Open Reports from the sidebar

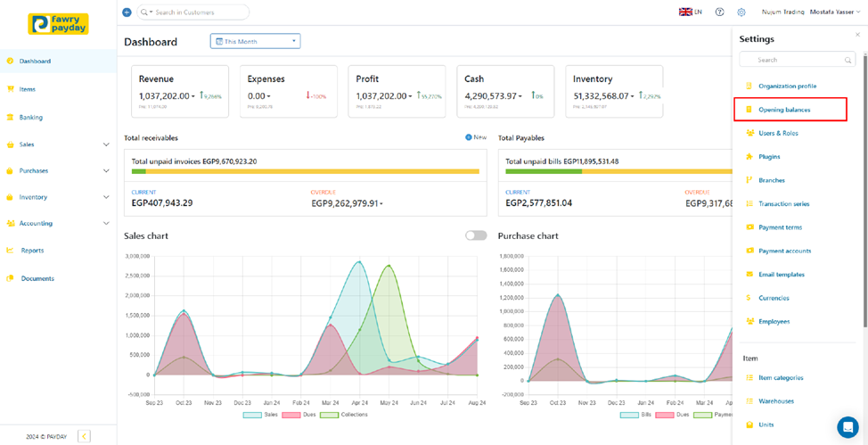32,251
